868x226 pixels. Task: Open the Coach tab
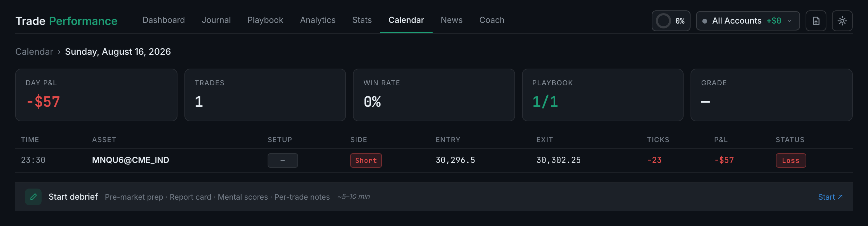(x=492, y=20)
